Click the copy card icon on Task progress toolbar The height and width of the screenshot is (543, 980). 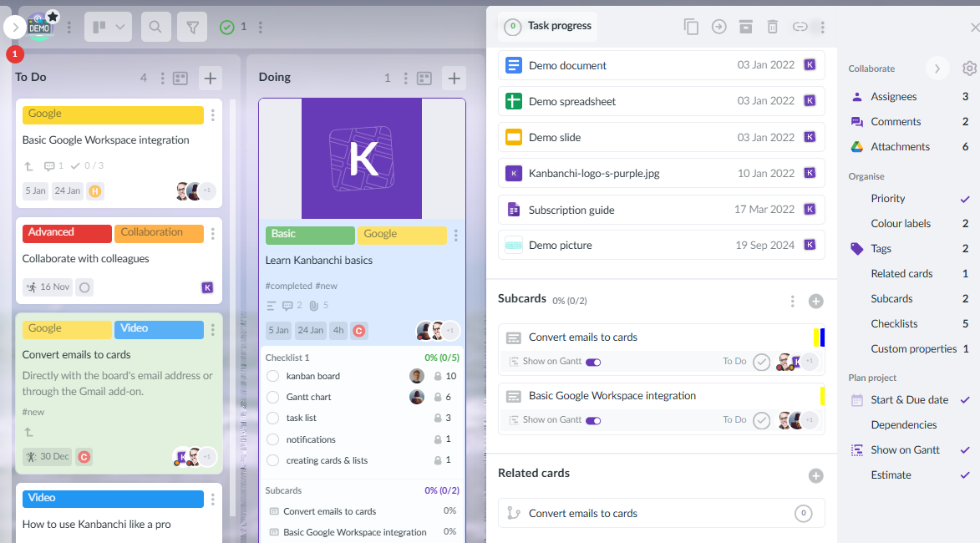pyautogui.click(x=691, y=26)
